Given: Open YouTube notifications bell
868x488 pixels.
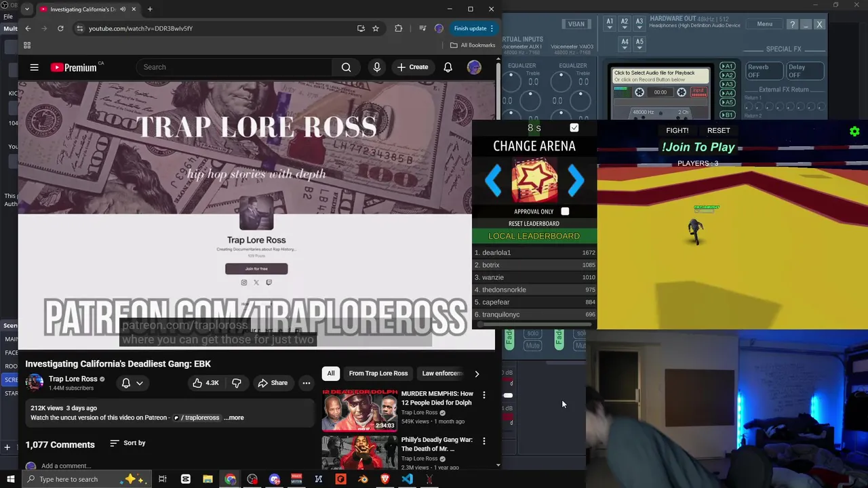Looking at the screenshot, I should click(x=448, y=67).
